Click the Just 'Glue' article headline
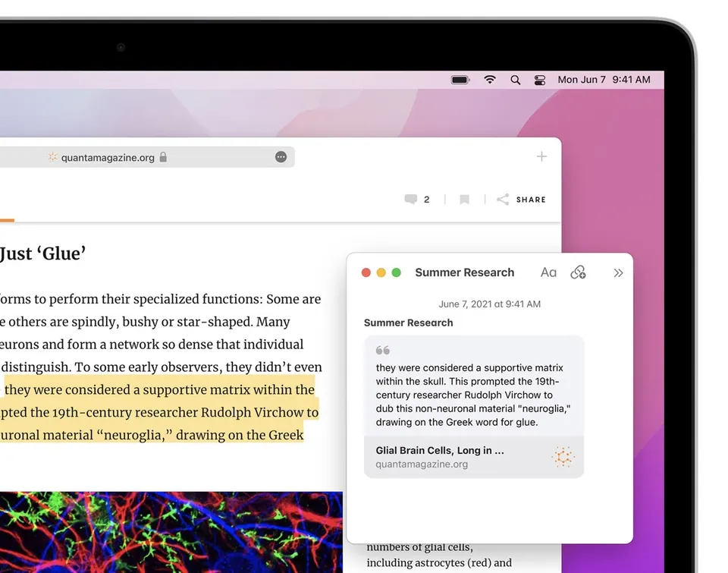This screenshot has height=573, width=728. [x=42, y=253]
